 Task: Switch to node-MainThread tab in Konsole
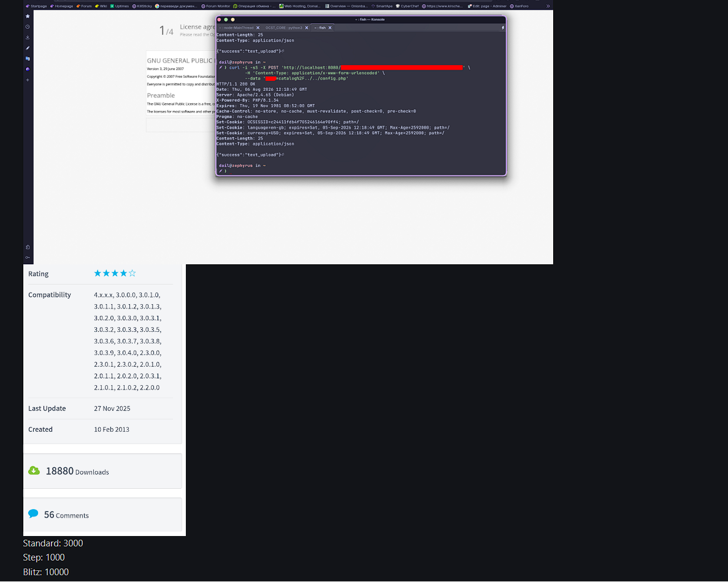point(236,28)
